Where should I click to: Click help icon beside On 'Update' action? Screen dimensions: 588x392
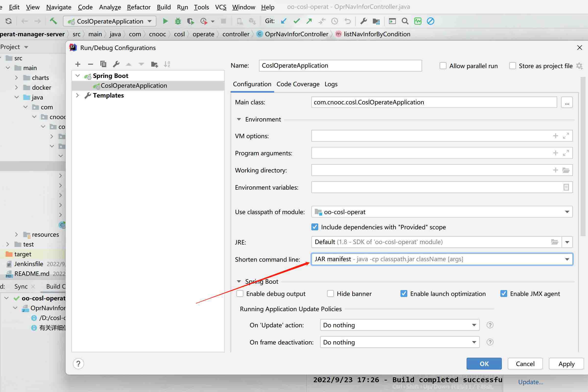pos(490,325)
